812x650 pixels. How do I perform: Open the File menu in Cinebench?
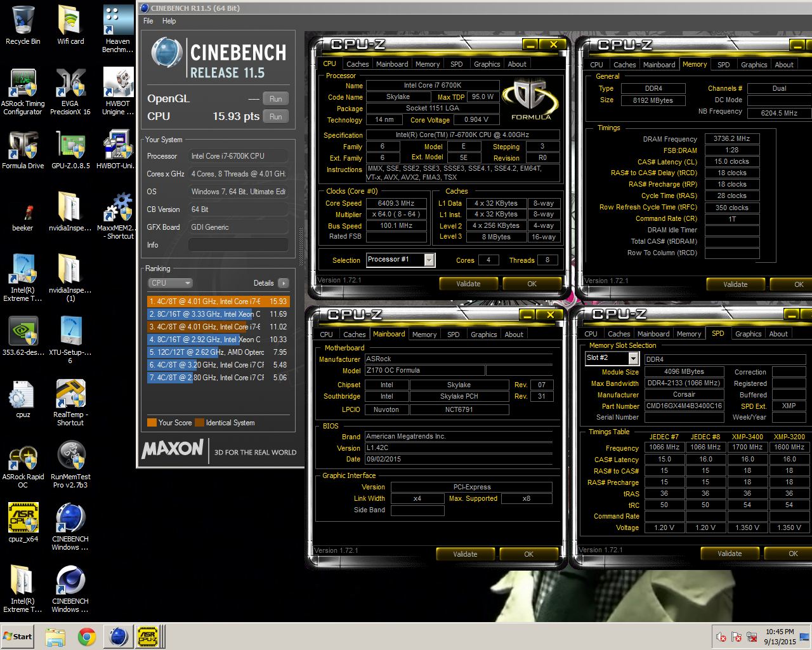pyautogui.click(x=148, y=21)
